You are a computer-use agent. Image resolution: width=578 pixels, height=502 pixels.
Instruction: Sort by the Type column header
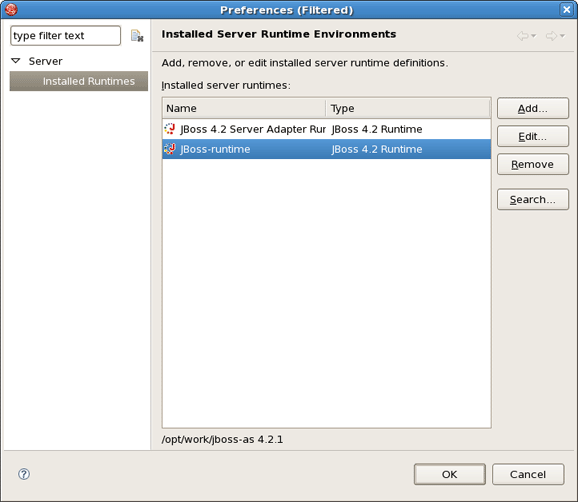coord(408,108)
